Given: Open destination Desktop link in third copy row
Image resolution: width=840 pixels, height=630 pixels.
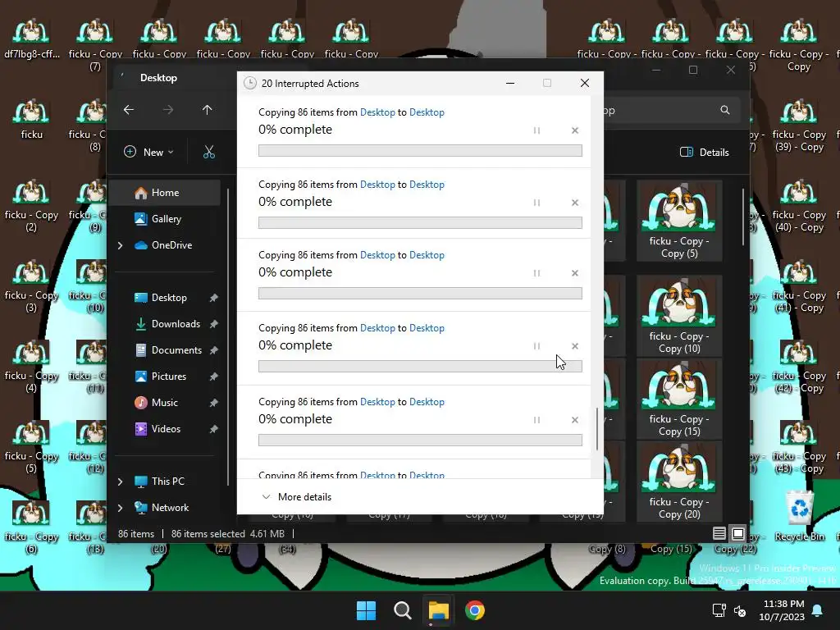Looking at the screenshot, I should pyautogui.click(x=427, y=255).
